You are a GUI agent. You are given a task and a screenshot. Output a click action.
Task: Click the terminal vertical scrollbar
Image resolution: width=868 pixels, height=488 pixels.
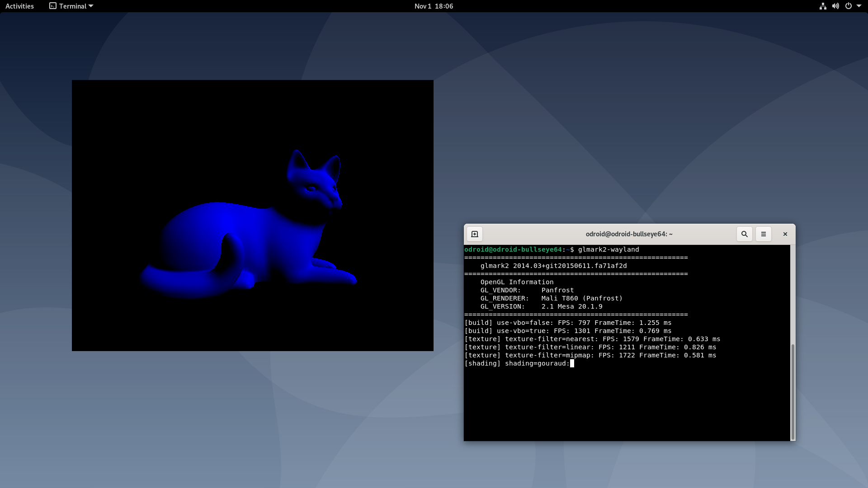[x=793, y=391]
